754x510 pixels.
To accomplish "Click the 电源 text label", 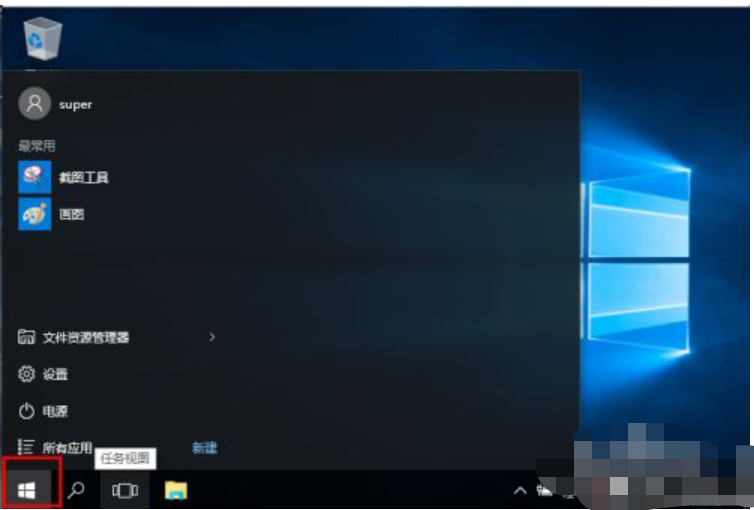I will coord(56,411).
